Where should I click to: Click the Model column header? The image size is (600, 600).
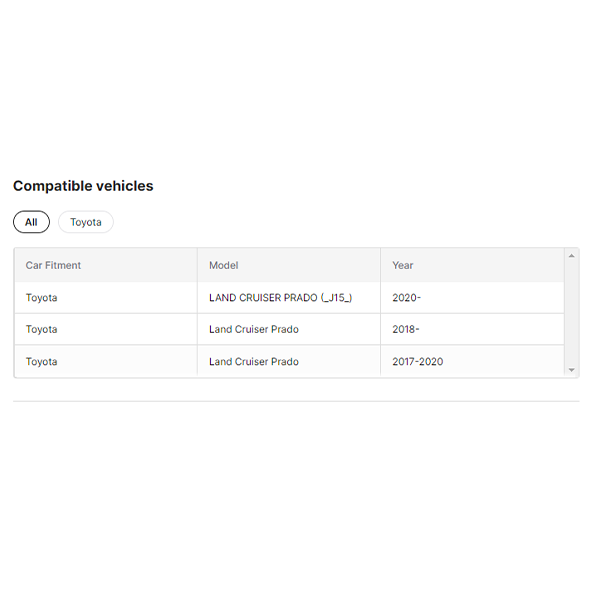[223, 265]
